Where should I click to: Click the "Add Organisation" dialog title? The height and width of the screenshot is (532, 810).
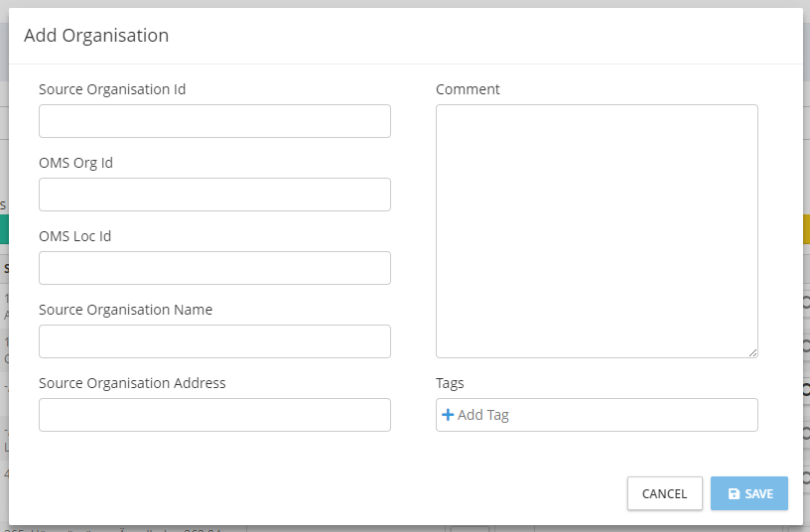coord(96,36)
